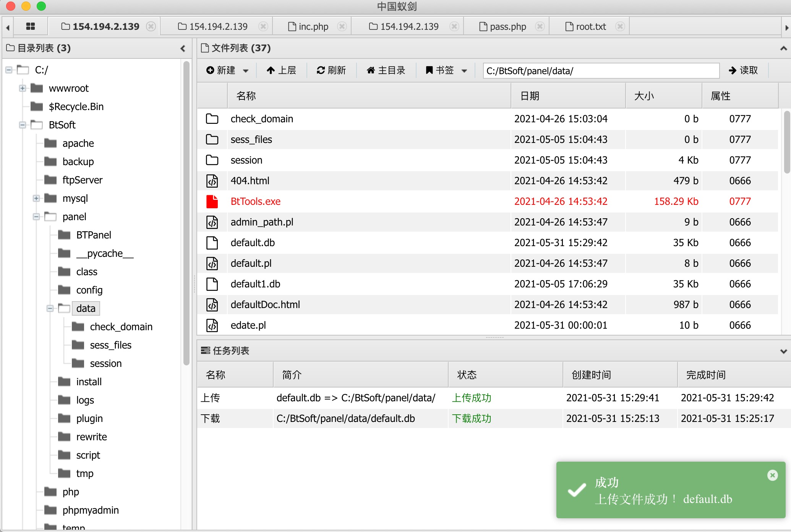Select __pycache__ folder in tree
Viewport: 791px width, 532px height.
[105, 253]
